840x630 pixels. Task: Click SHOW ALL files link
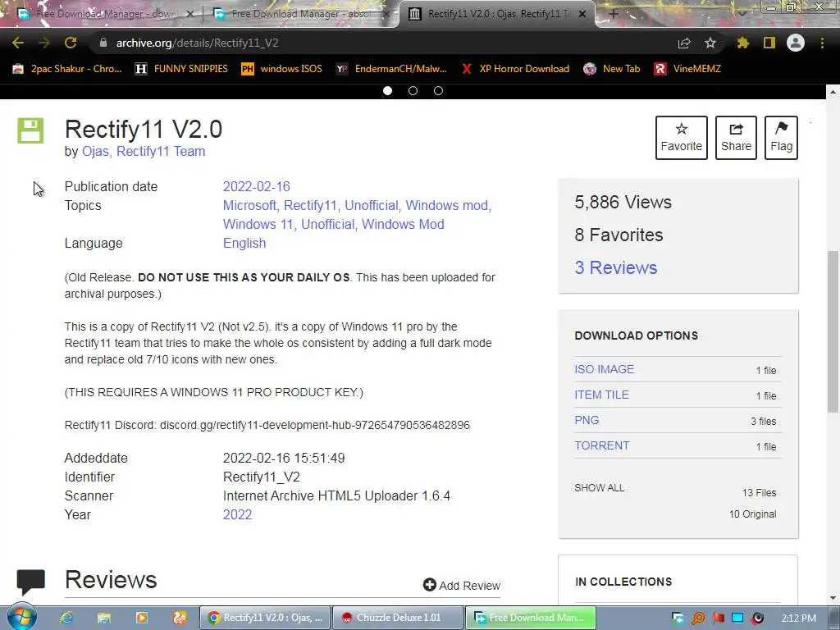pos(599,488)
